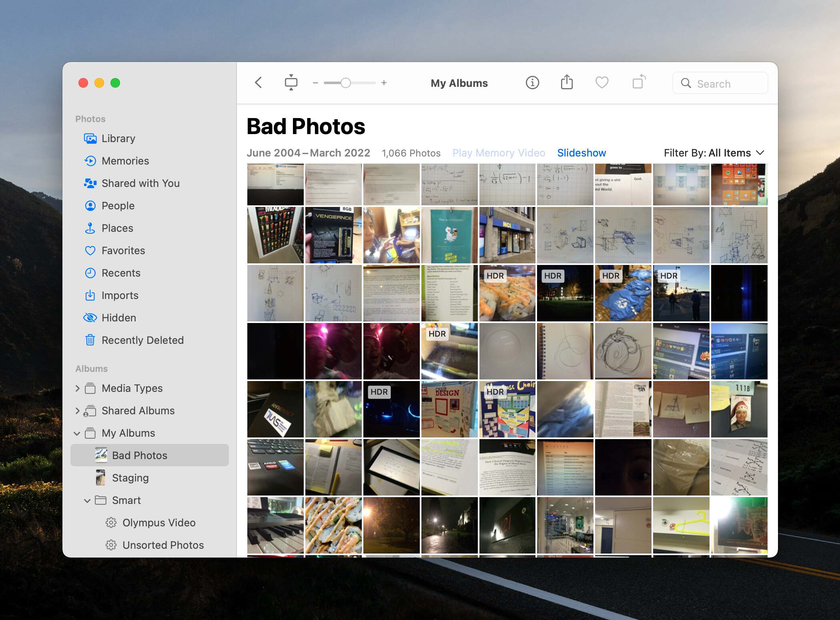The width and height of the screenshot is (840, 620).
Task: Select Slideshow link for Bad Photos
Action: tap(581, 152)
